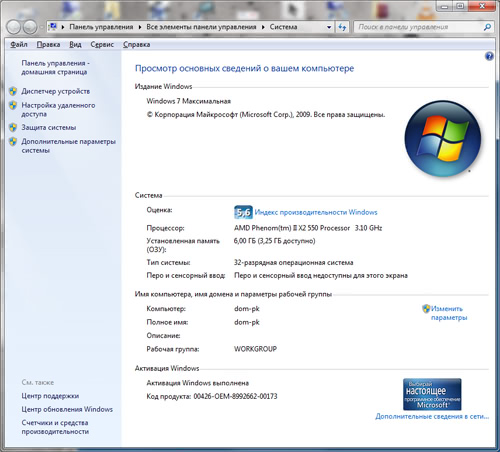
Task: Click the WORKGROUP workgroup value
Action: [255, 349]
